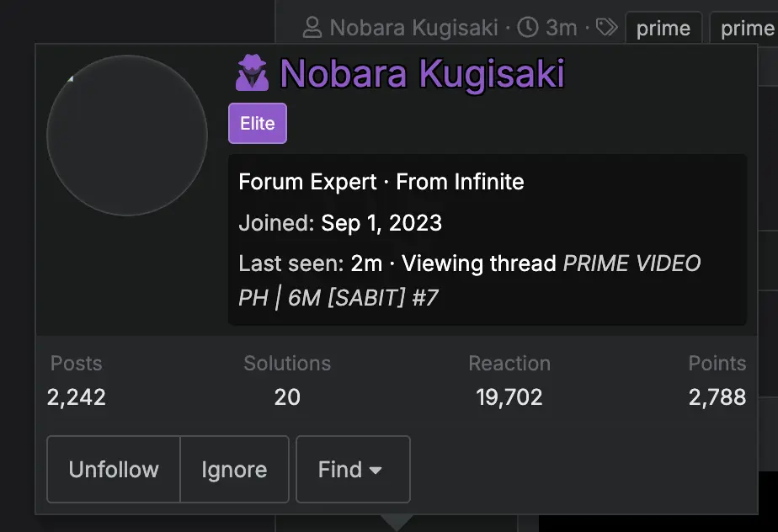Click the 3m timestamp in header
Screen dimensions: 778x532
(562, 28)
